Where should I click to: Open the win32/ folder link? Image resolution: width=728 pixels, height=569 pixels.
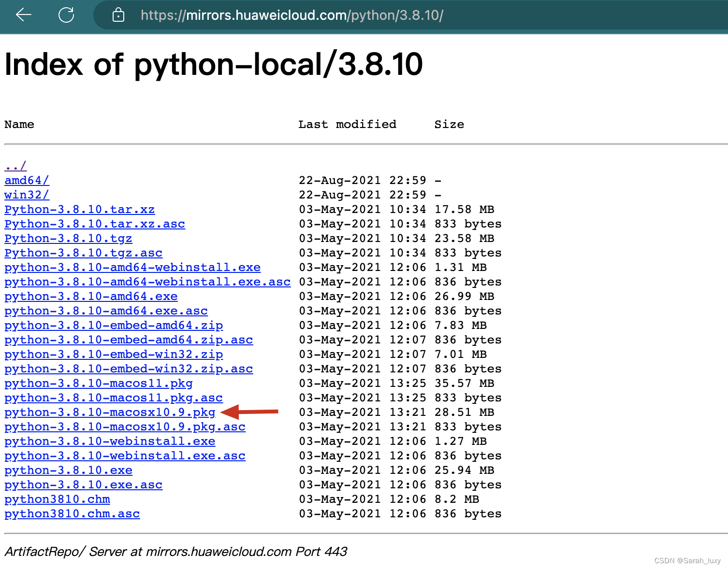[x=27, y=195]
